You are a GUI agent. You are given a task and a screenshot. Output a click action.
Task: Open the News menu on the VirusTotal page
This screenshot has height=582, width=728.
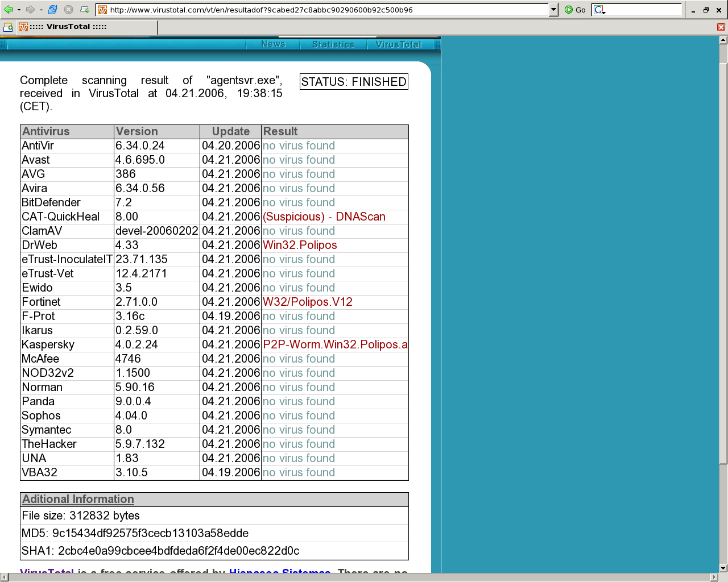[x=273, y=44]
